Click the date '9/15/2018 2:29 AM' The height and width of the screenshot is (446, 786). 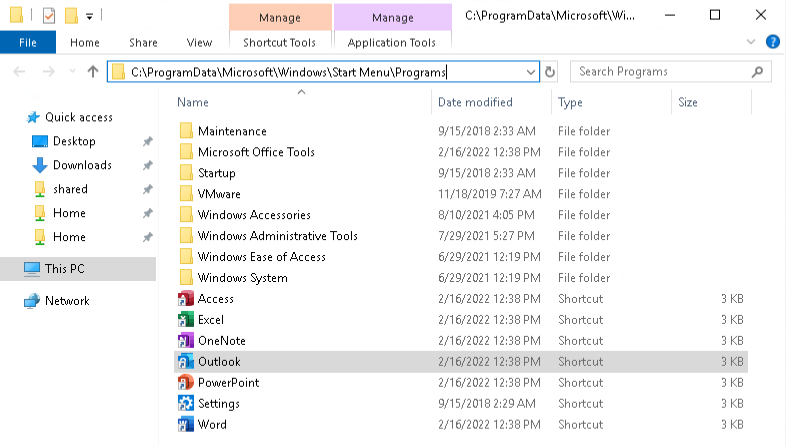(487, 403)
